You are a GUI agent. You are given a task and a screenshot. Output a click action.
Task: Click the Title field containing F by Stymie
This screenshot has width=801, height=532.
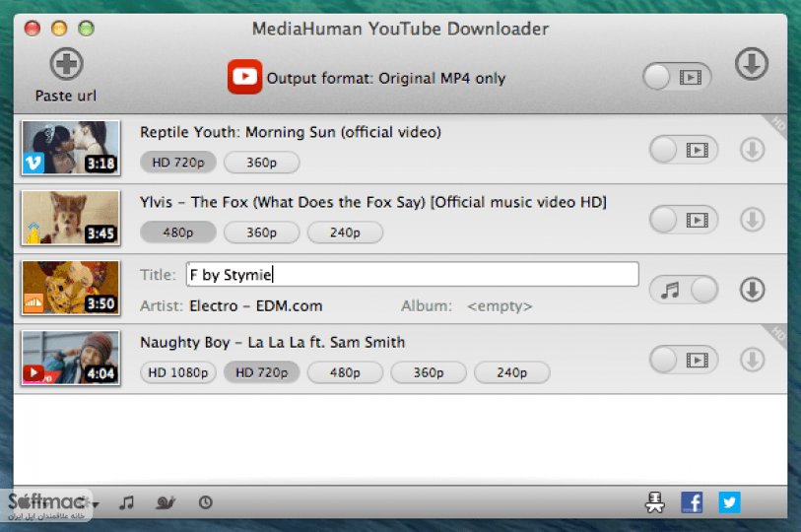(412, 275)
